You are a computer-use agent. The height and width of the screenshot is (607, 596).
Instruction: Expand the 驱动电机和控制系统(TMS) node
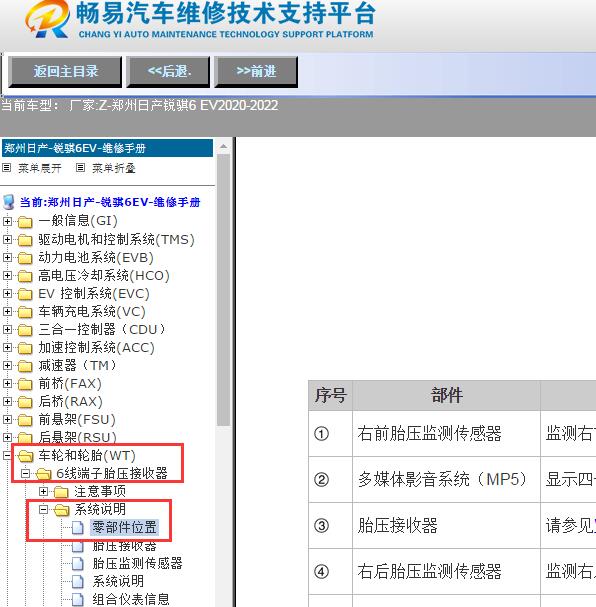click(x=7, y=239)
